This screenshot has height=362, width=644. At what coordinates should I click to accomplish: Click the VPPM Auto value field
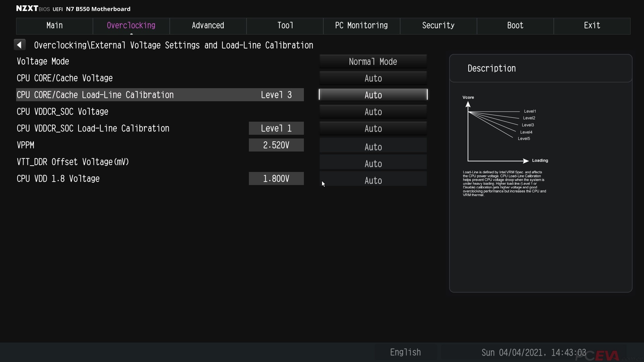(373, 147)
